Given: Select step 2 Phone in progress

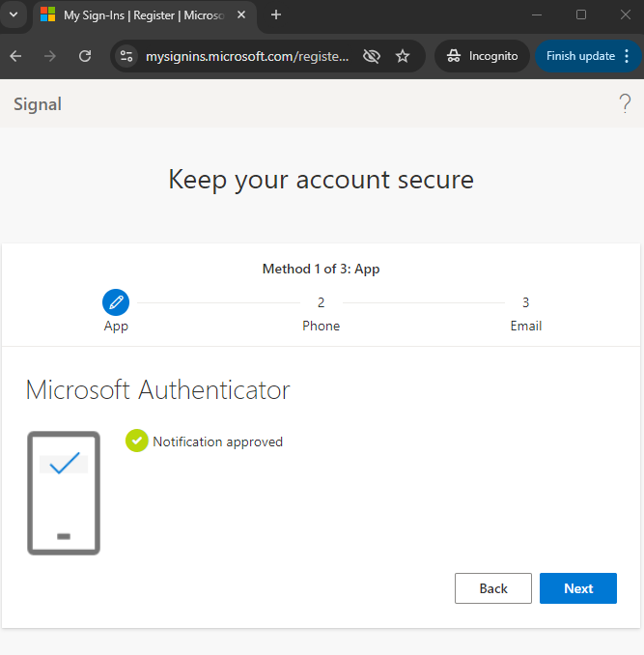Looking at the screenshot, I should [x=321, y=313].
